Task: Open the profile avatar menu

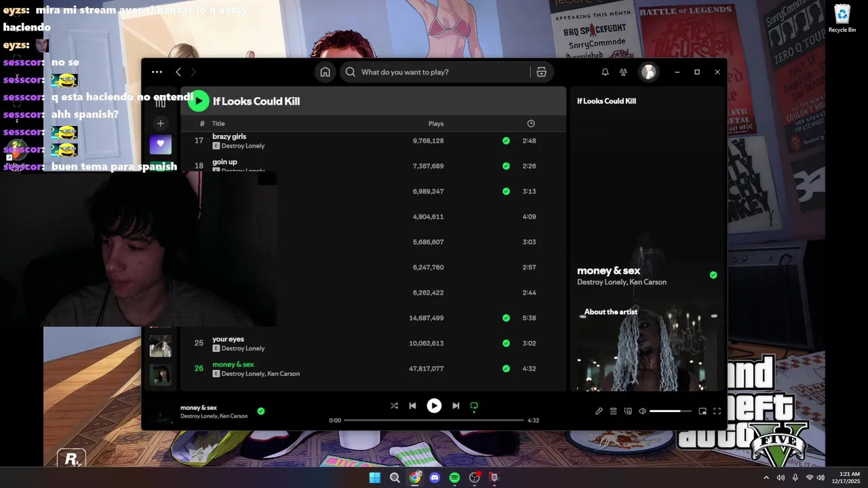Action: pyautogui.click(x=649, y=72)
